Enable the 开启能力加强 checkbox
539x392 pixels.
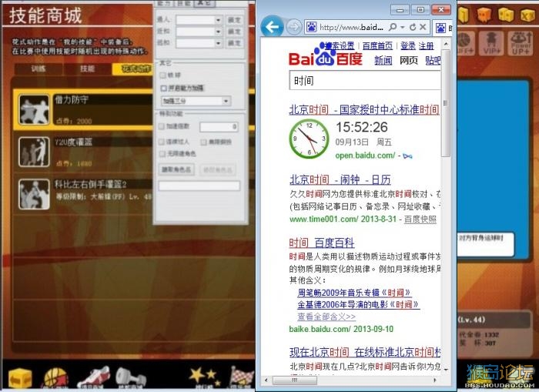point(164,88)
